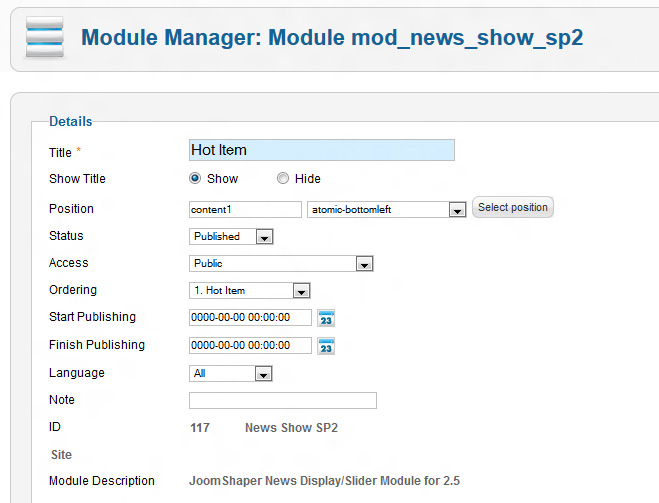Open calendar picker for Finish Publishing
This screenshot has height=503, width=659.
pyautogui.click(x=326, y=346)
